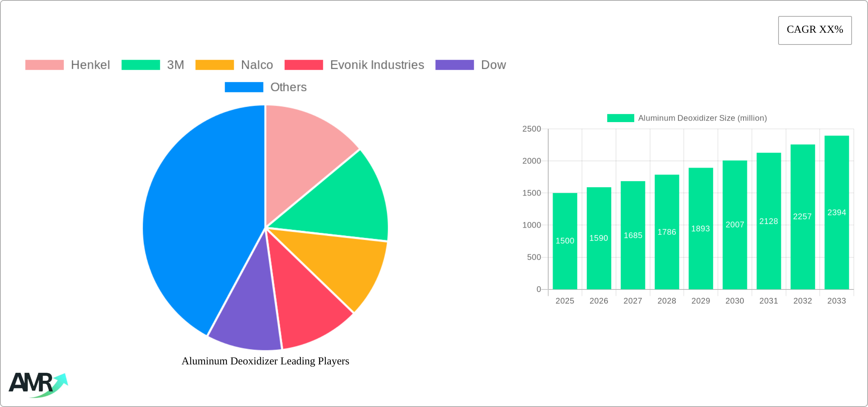
Task: Click the 2033 x-axis label
Action: click(x=837, y=301)
